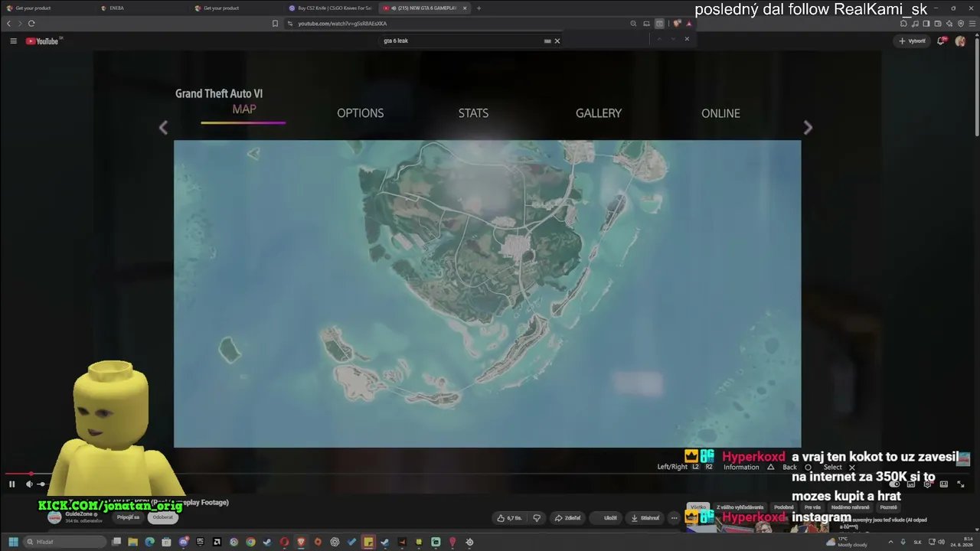
Task: Go to the YouTube home logo
Action: coord(43,41)
